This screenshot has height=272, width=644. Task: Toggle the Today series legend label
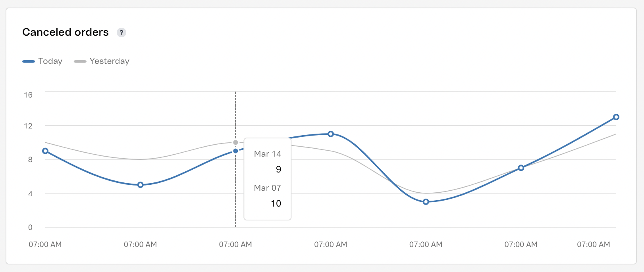(50, 61)
